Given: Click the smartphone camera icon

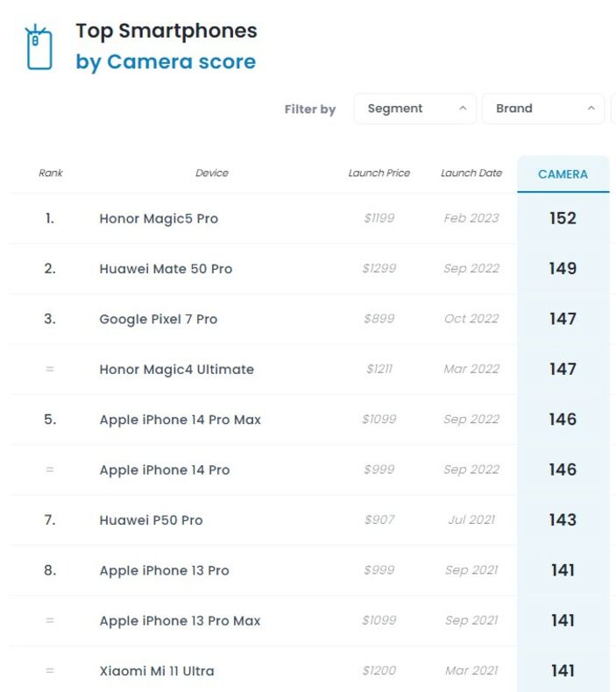Looking at the screenshot, I should (x=39, y=47).
